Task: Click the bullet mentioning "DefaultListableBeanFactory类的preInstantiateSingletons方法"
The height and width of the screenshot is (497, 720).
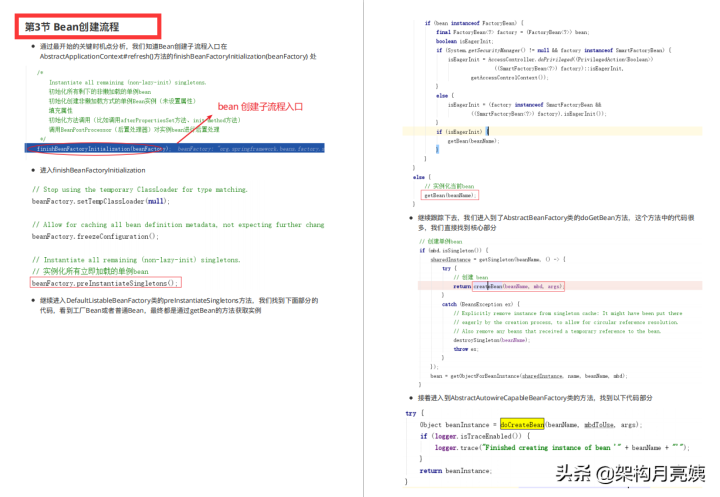Action: pos(179,305)
